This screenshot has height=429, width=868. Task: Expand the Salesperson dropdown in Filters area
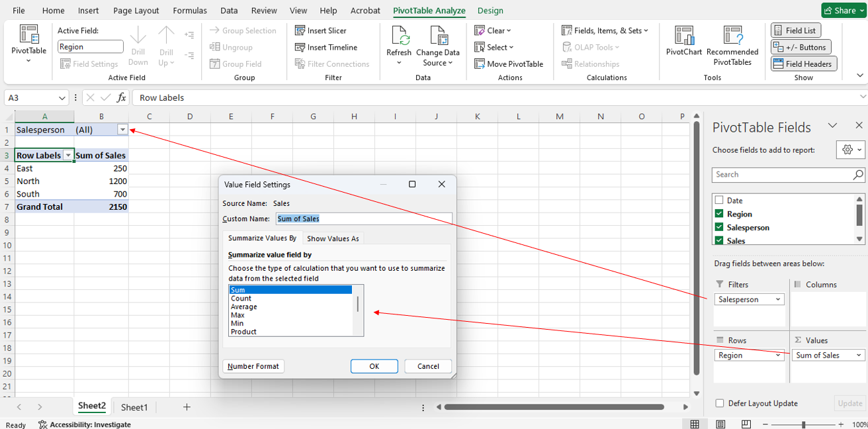[779, 299]
